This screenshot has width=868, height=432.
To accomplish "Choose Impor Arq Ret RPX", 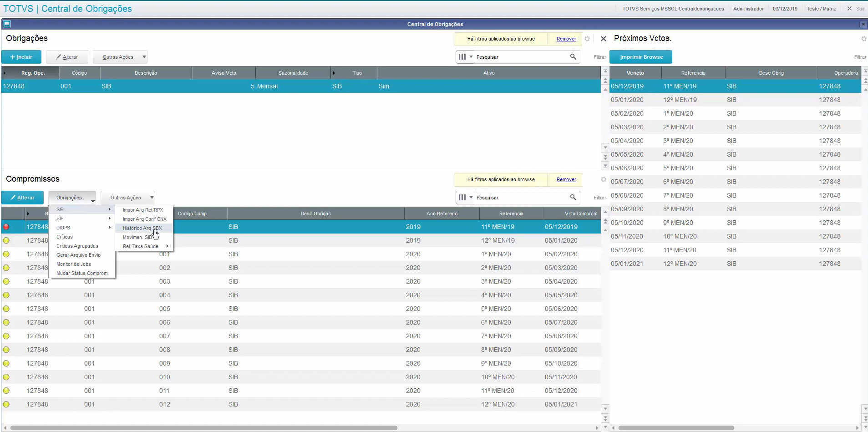I will 144,210.
